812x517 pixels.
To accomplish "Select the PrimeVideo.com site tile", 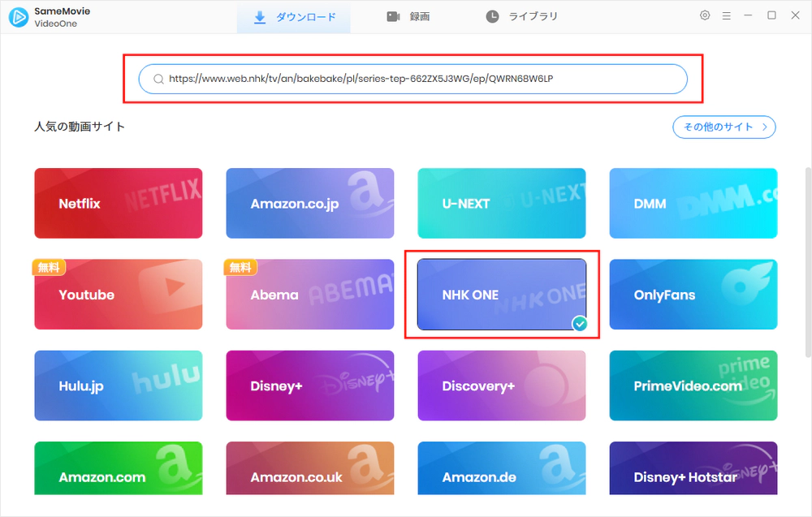I will coord(693,386).
